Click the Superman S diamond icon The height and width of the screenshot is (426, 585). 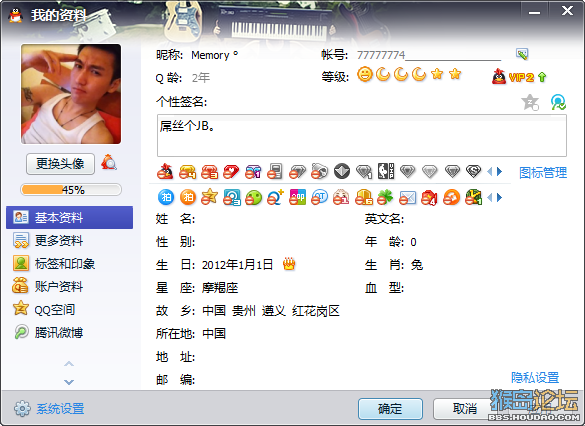[474, 172]
